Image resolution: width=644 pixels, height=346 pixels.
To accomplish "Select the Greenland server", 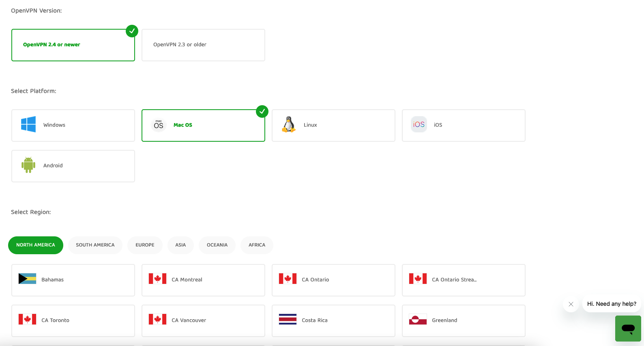I will 464,321.
